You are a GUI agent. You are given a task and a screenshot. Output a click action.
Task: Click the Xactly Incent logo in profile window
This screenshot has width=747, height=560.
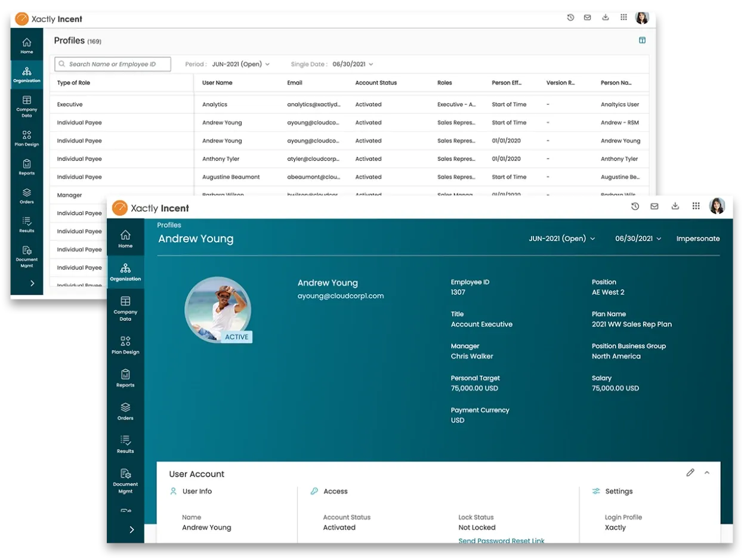point(151,208)
